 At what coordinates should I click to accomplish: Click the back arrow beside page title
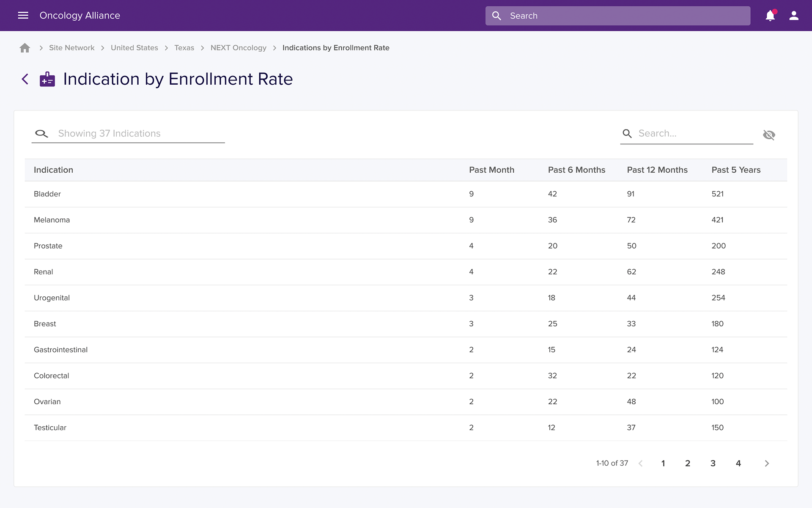tap(25, 79)
